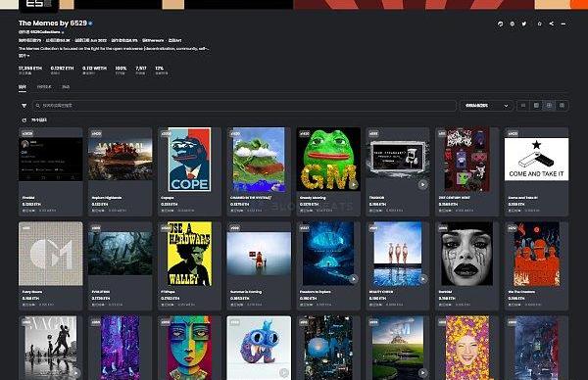588x380 pixels.
Task: Click the share collection icon
Action: [551, 24]
